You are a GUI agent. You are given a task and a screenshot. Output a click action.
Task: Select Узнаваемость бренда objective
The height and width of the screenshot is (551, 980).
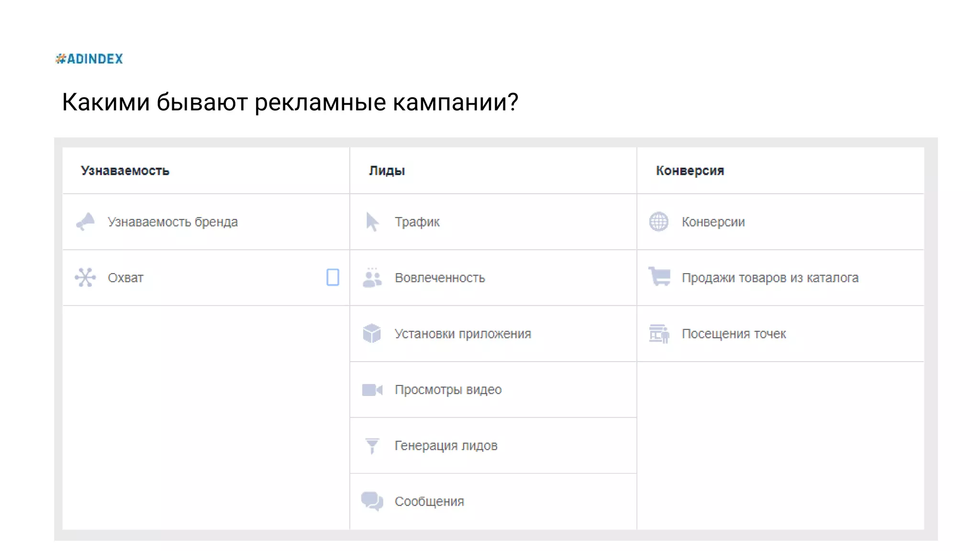click(206, 222)
